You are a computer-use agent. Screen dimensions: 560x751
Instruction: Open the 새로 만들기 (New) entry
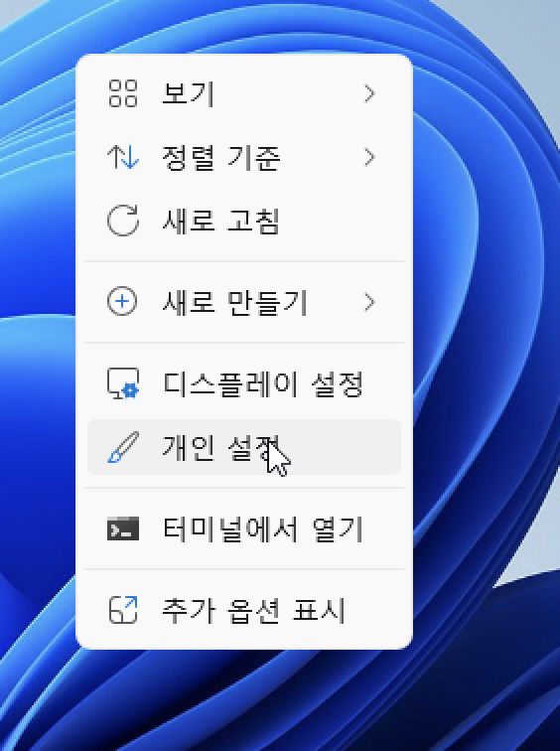tap(244, 302)
